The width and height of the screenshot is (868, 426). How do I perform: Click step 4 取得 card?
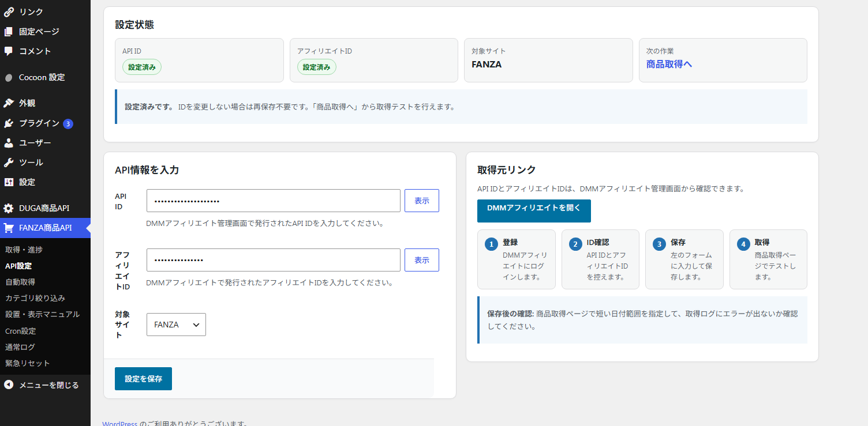pos(768,259)
